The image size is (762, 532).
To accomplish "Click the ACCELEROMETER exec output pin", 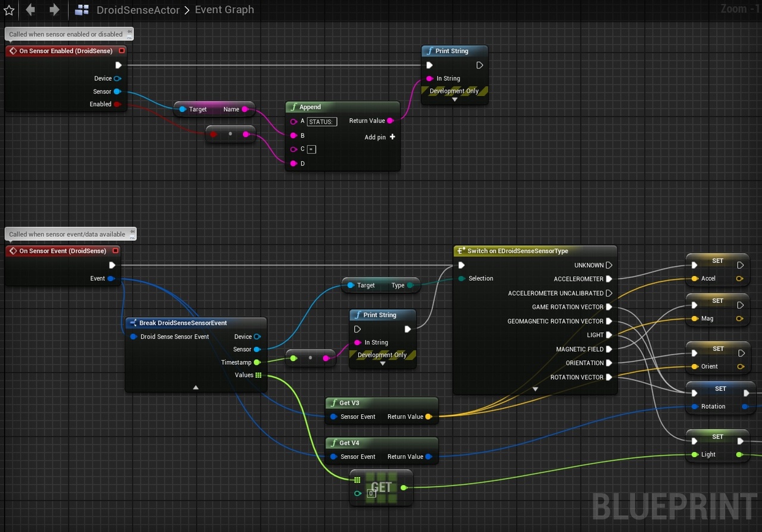I will [609, 279].
